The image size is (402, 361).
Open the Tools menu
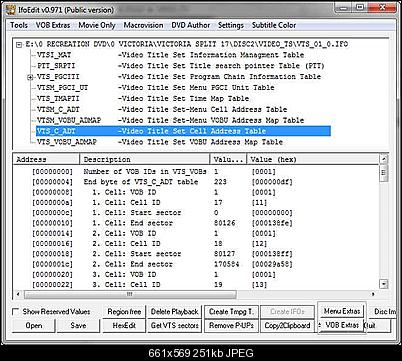click(19, 25)
